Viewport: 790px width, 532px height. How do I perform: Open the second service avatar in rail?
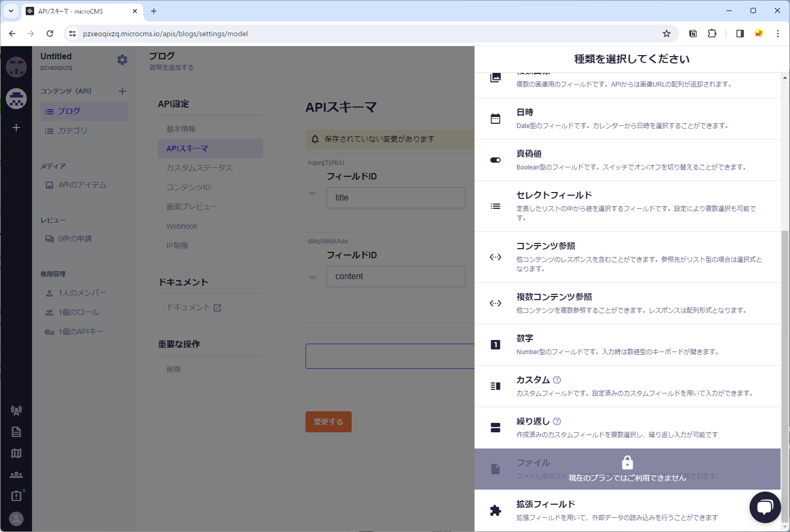tap(16, 99)
